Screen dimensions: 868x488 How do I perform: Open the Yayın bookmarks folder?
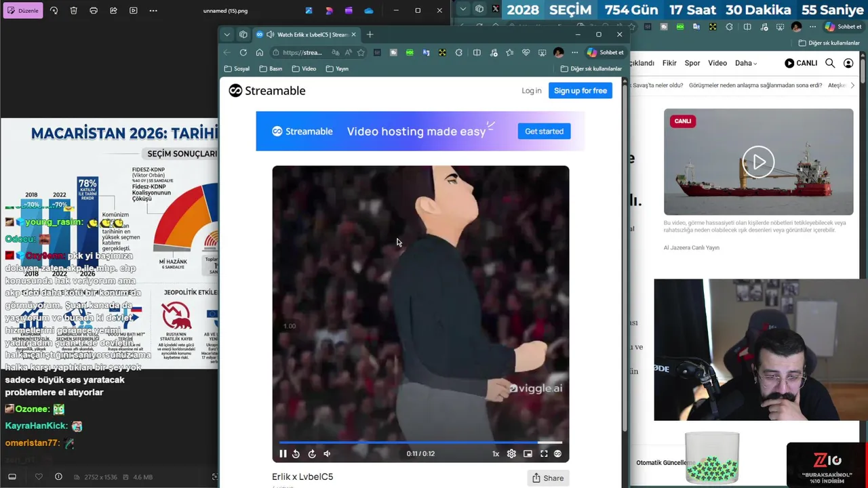pos(337,69)
